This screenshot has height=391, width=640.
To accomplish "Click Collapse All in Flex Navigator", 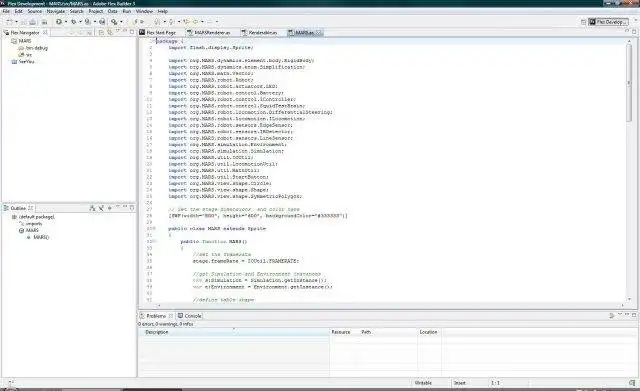I will 101,32.
